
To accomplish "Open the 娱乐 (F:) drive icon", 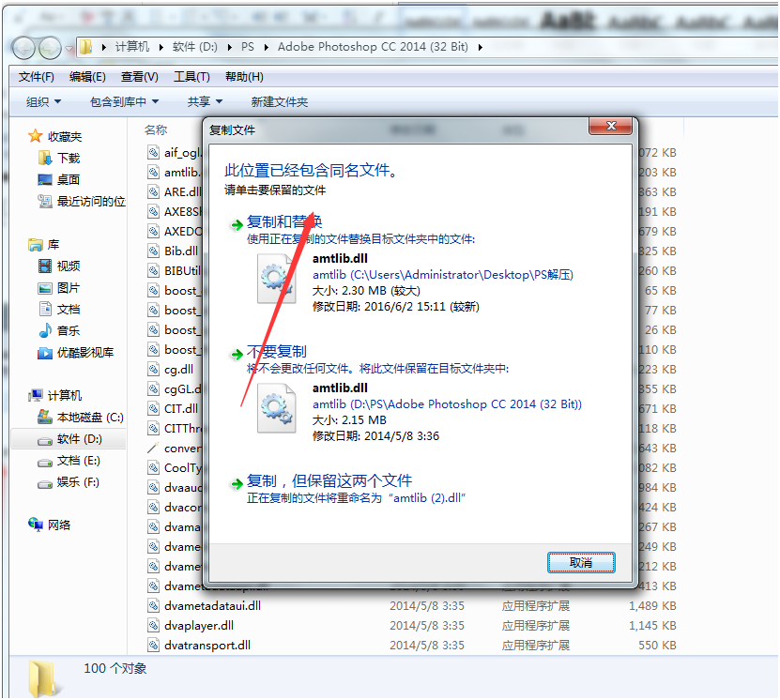I will [x=45, y=483].
